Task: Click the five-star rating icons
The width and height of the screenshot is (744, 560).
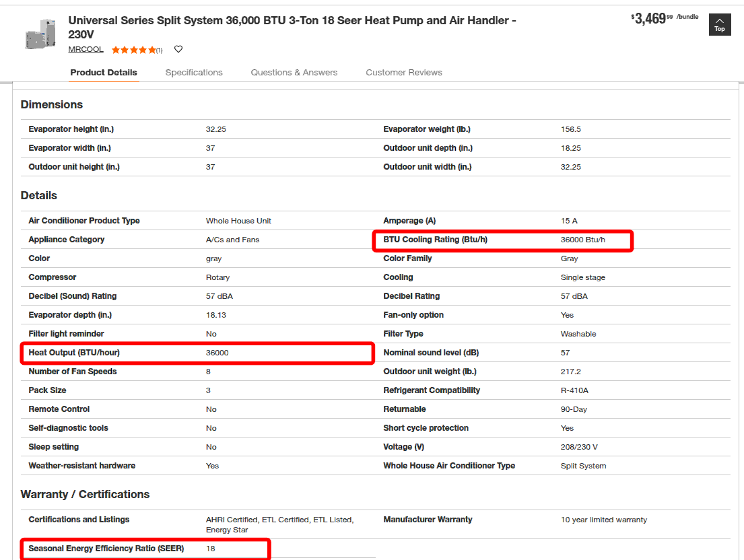Action: point(133,50)
